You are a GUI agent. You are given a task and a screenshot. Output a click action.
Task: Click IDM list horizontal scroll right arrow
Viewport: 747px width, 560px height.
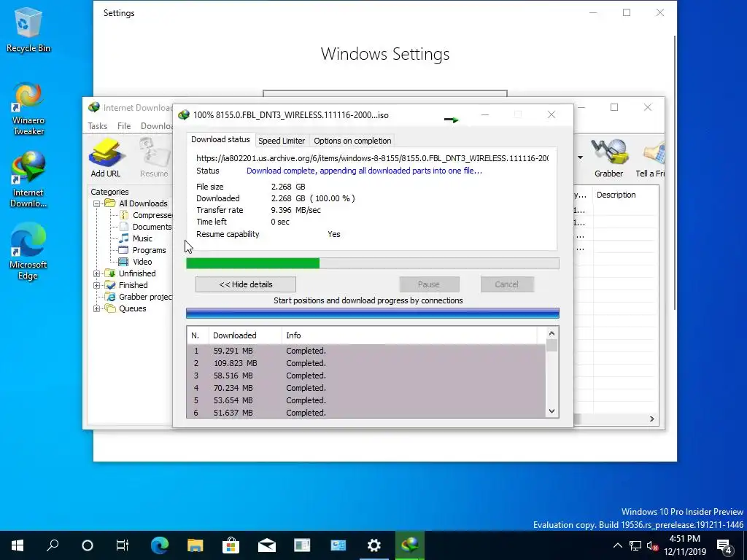coord(651,419)
